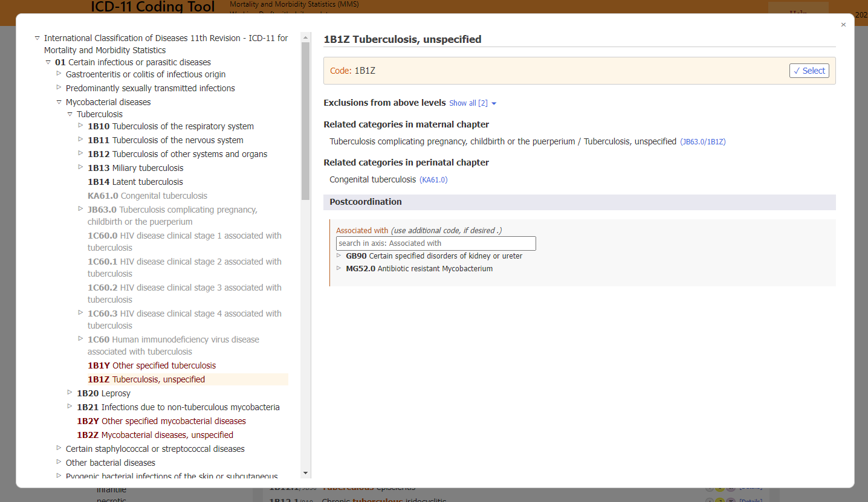
Task: Collapse chapter 01 Certain infectious or parasitic diseases
Action: point(48,62)
